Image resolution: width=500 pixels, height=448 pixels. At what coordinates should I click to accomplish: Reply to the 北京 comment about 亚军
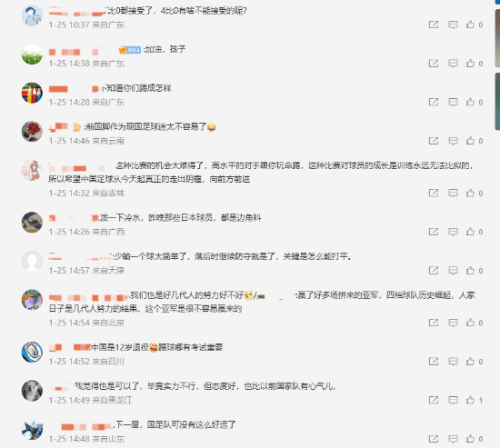point(453,323)
